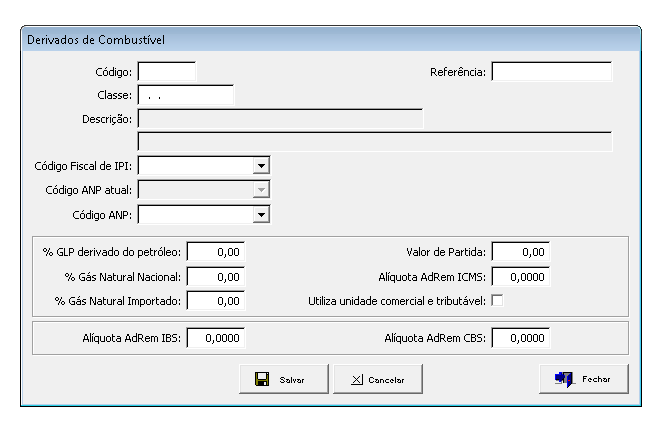Viewport: 661px width, 445px height.
Task: Open the Código ANP dropdown list
Action: (x=261, y=214)
